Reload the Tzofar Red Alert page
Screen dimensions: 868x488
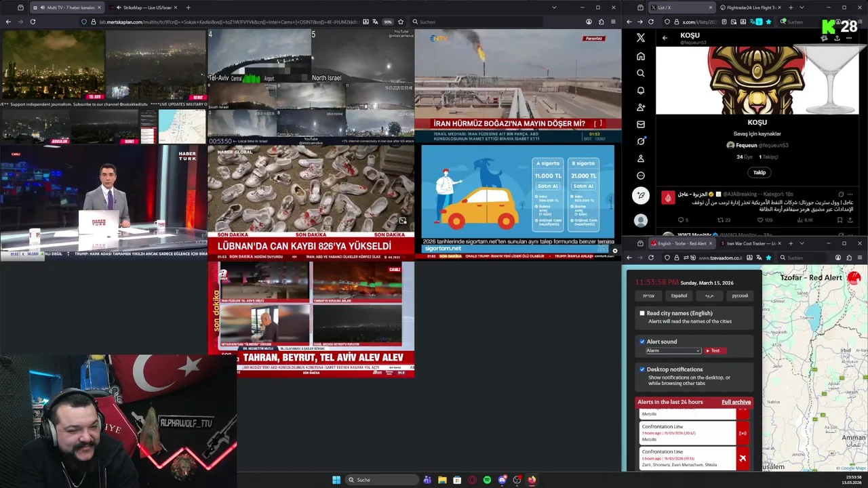point(651,258)
